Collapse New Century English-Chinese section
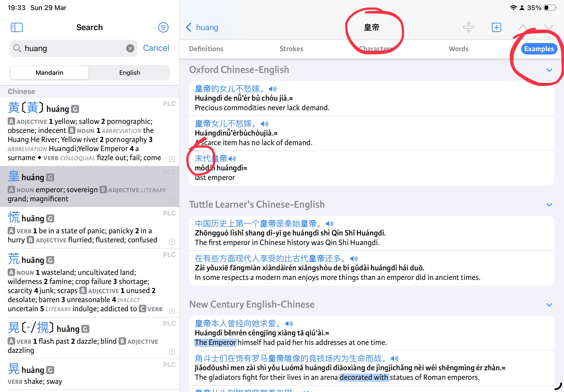Screen dimensions: 564x392 tap(549, 305)
